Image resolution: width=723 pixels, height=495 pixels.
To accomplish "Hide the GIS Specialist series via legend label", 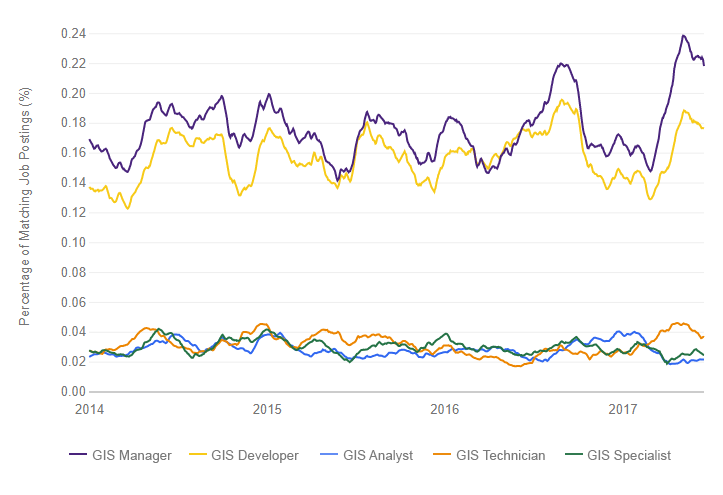I will click(x=628, y=455).
